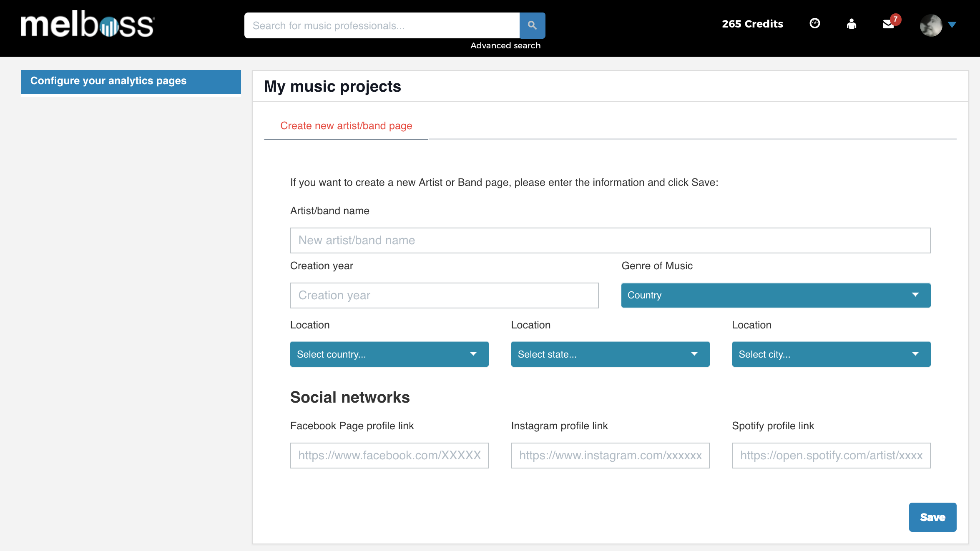Focus the music professionals search box
Image resolution: width=980 pixels, height=551 pixels.
(382, 25)
